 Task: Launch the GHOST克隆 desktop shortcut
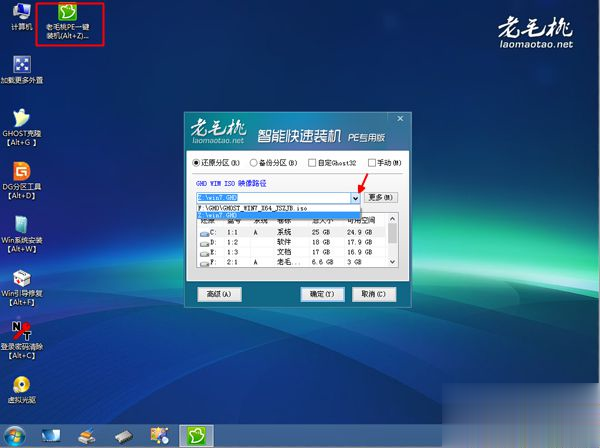[20, 122]
